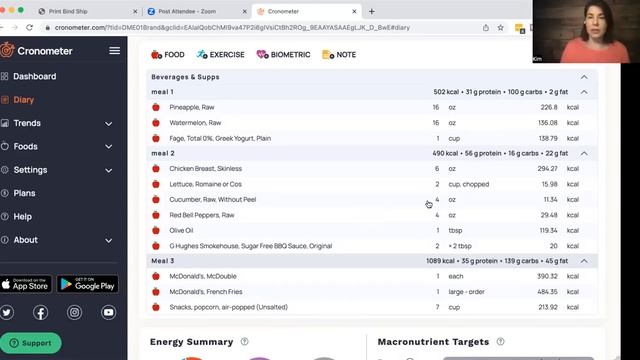This screenshot has width=640, height=360.
Task: Click the 226.8 kcal value for Pineapple
Action: coord(549,107)
